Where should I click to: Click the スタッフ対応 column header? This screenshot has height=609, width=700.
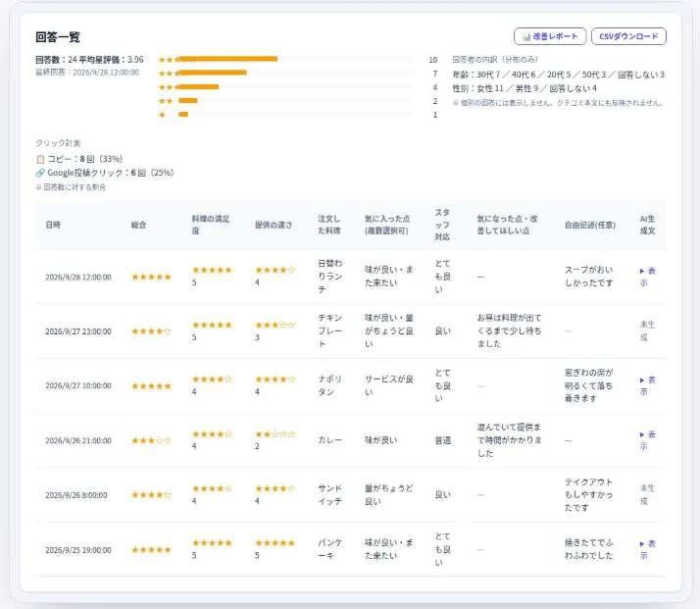coord(442,225)
